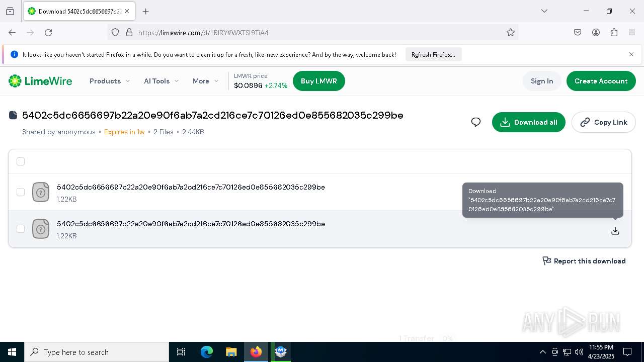The width and height of the screenshot is (644, 362).
Task: Open the Windows notification center icon
Action: point(627,352)
